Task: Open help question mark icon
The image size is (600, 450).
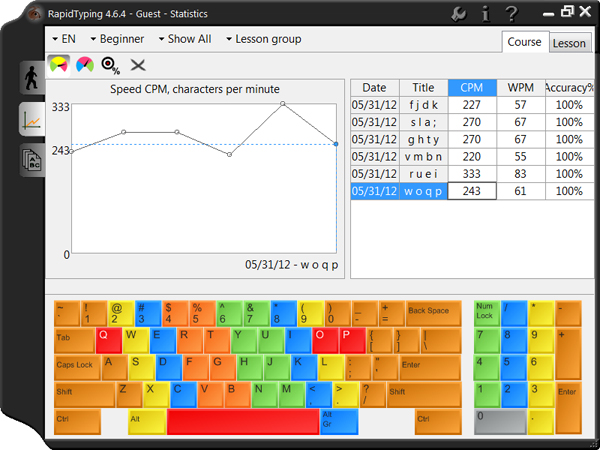Action: 511,13
